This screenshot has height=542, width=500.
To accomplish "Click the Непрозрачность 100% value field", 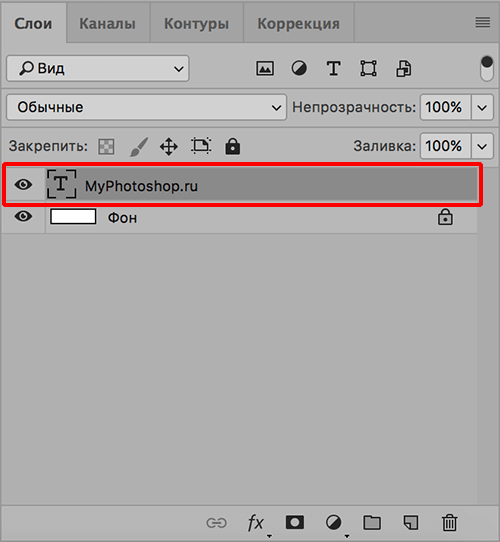I will pyautogui.click(x=445, y=107).
